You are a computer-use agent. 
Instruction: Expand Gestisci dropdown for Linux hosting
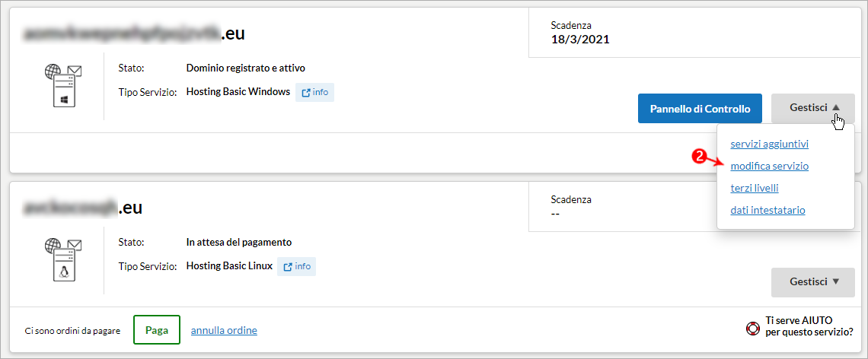click(x=812, y=282)
